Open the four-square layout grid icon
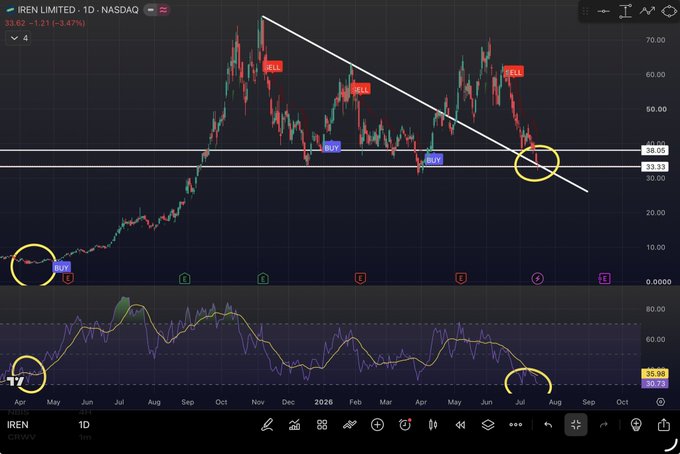 322,425
